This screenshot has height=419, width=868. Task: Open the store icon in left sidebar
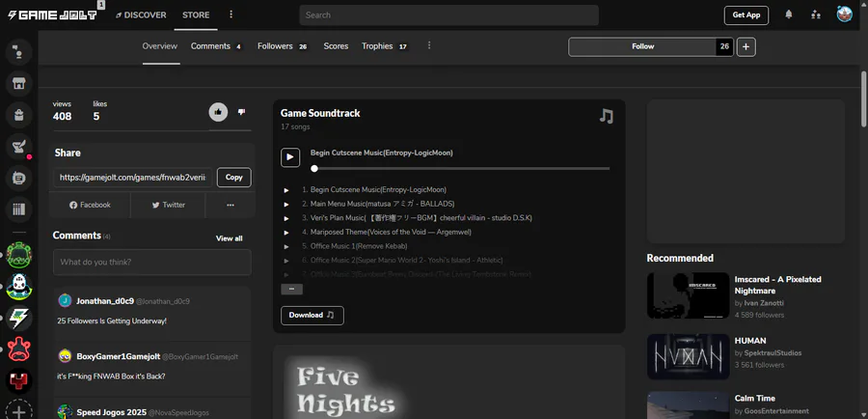[19, 84]
